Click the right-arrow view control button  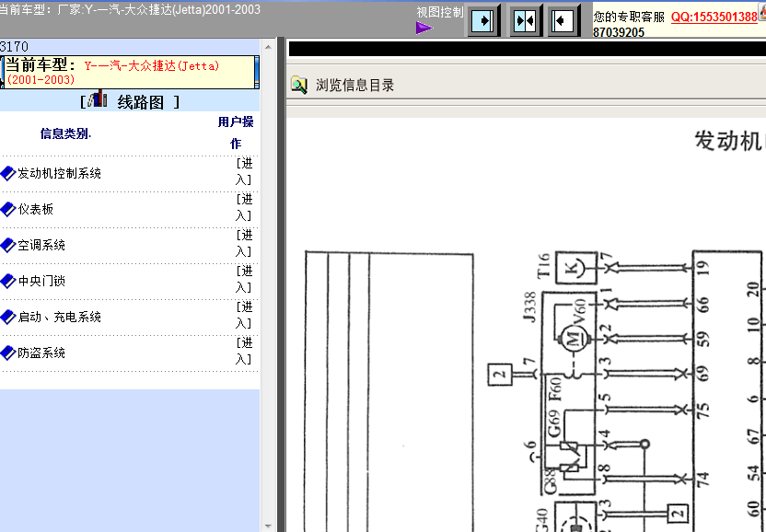(483, 20)
